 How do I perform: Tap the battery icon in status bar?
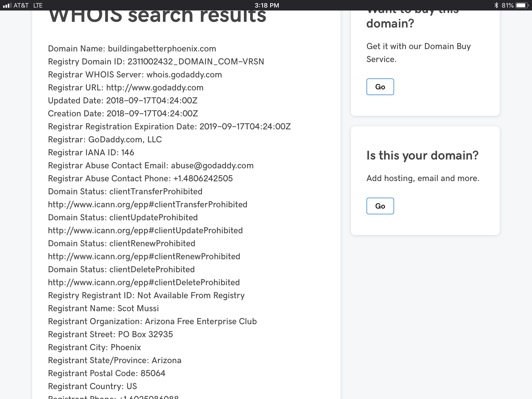tap(522, 5)
